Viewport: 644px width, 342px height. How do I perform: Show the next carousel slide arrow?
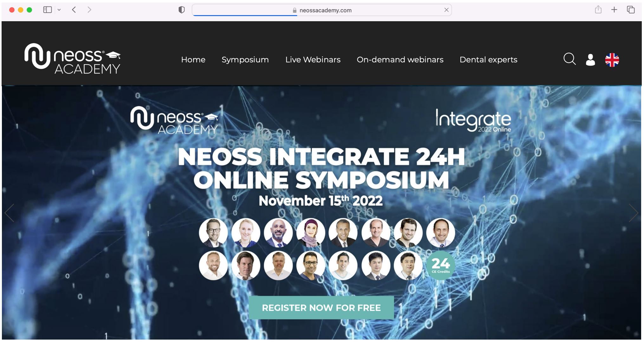coord(633,213)
